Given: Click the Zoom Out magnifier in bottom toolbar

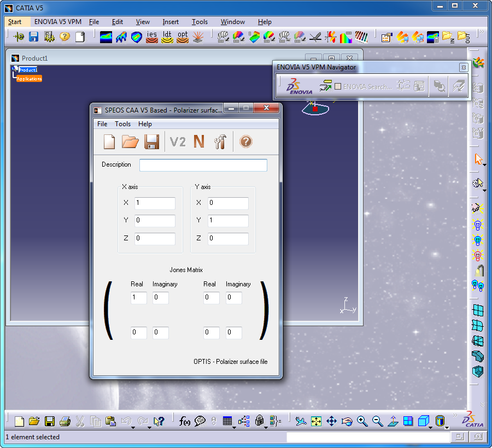Looking at the screenshot, I should tap(377, 421).
